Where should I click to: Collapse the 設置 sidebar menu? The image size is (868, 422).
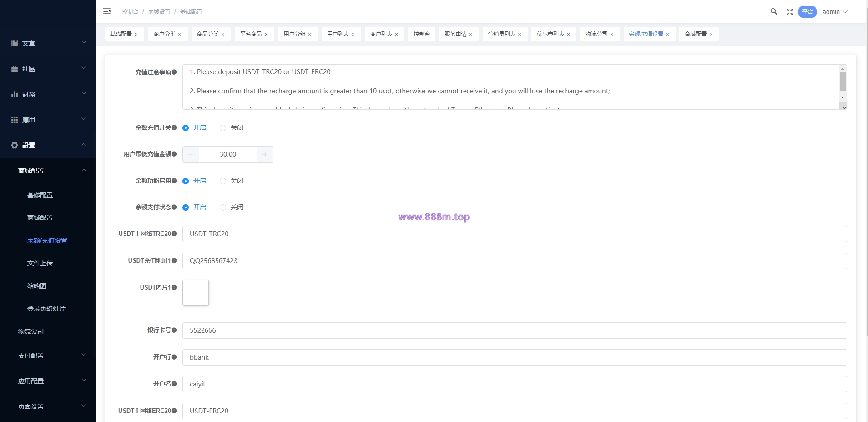coord(84,145)
